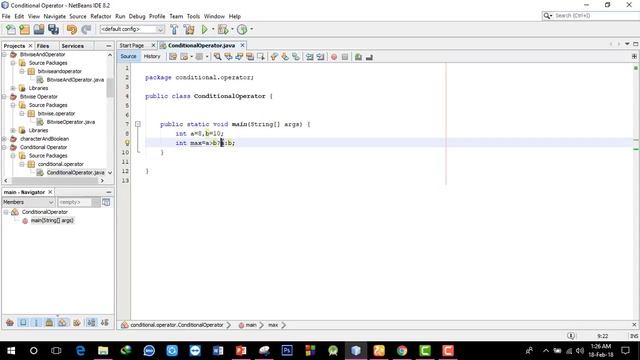Click the lightbulb hint on line 9

click(127, 143)
